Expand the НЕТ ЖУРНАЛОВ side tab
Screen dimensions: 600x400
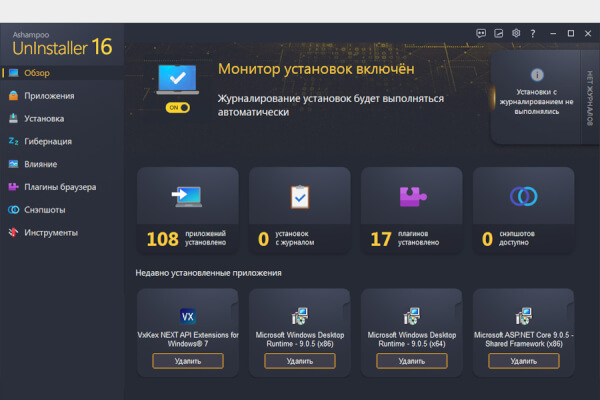click(590, 98)
